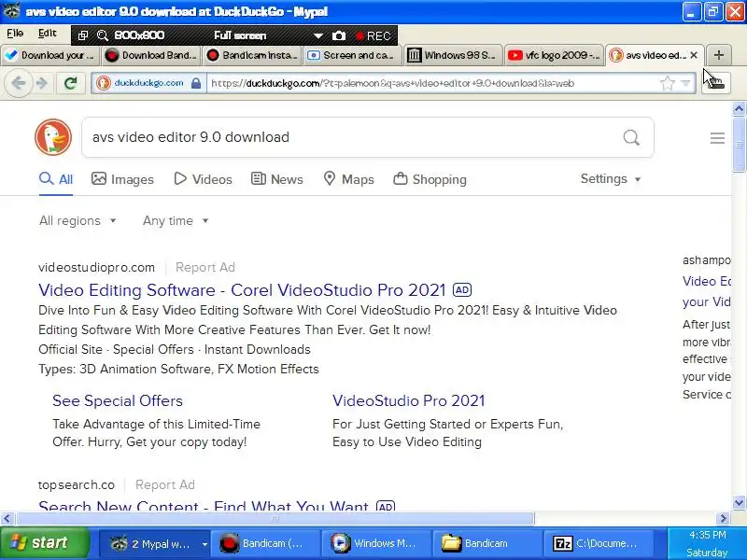This screenshot has height=560, width=747.
Task: Switch to the Download Band... tab
Action: click(151, 55)
